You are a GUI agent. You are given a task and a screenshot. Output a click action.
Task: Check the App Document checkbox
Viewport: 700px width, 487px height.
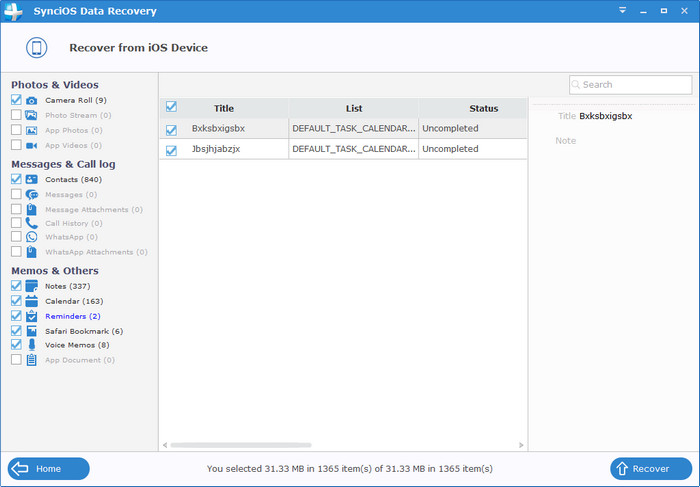[x=16, y=359]
